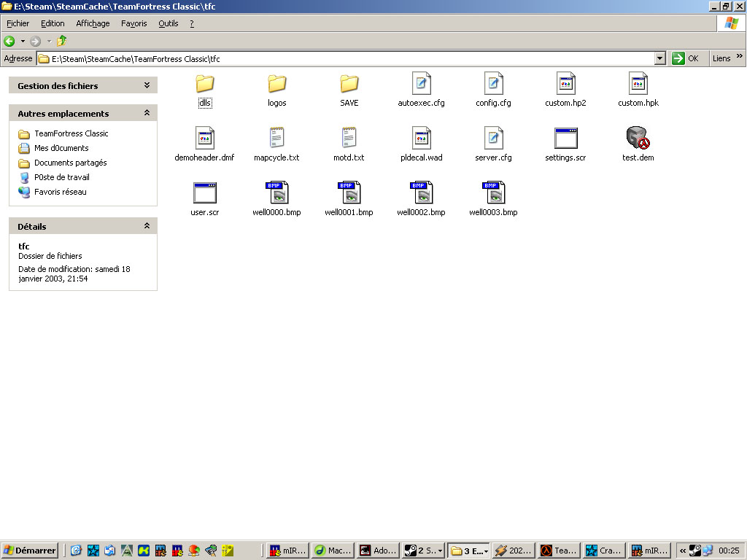Select the mapcycle.txt text file
Screen dimensions: 747x560
(x=276, y=144)
